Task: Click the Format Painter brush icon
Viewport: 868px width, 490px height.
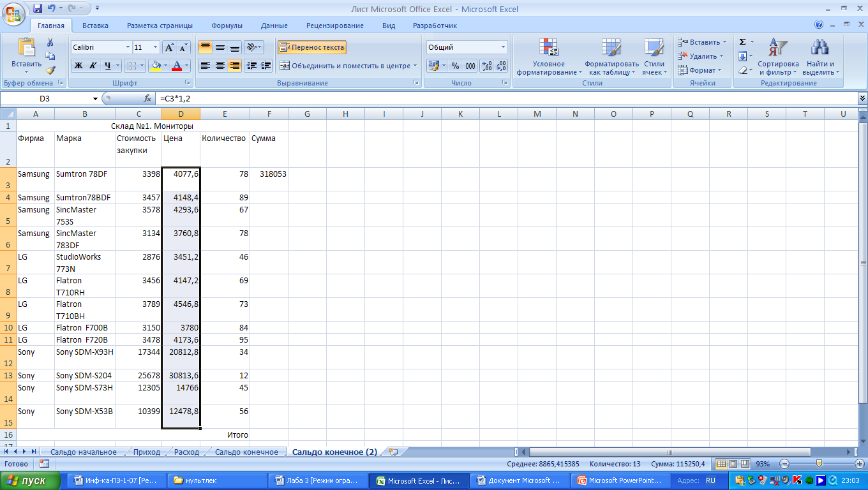Action: click(50, 70)
